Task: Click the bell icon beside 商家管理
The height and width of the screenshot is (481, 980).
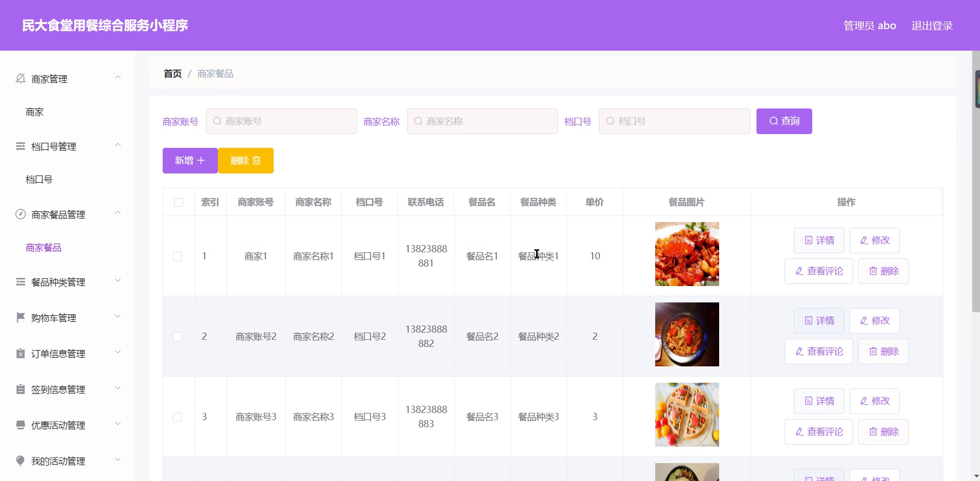Action: (20, 78)
